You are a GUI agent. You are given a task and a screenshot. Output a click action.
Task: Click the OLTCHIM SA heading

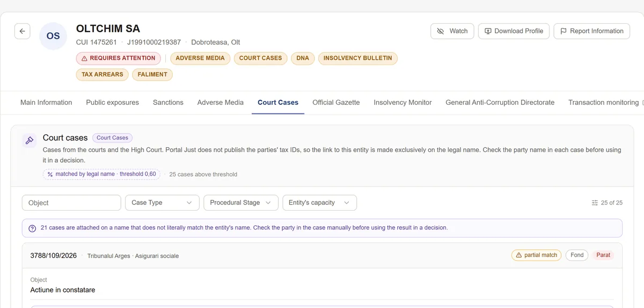coord(108,28)
